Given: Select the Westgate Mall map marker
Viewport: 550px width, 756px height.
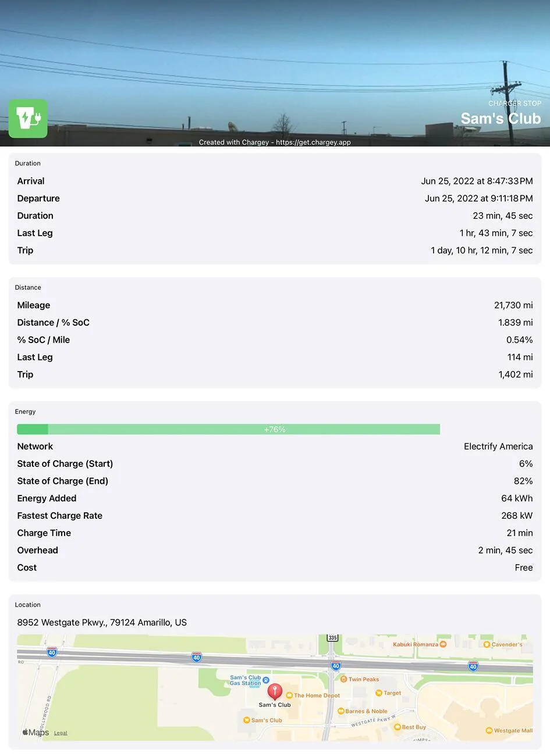Looking at the screenshot, I should [x=489, y=730].
